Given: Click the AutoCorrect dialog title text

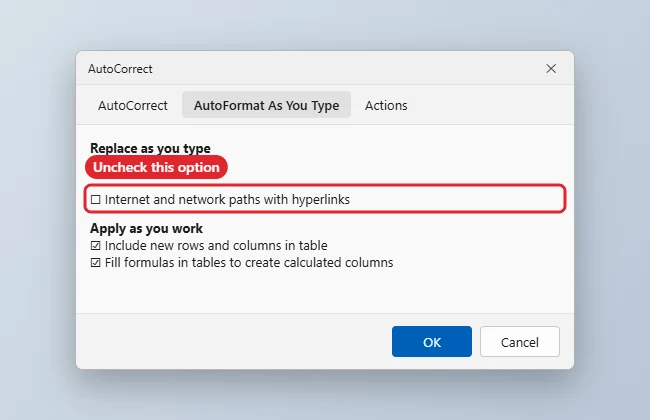Looking at the screenshot, I should coord(120,69).
